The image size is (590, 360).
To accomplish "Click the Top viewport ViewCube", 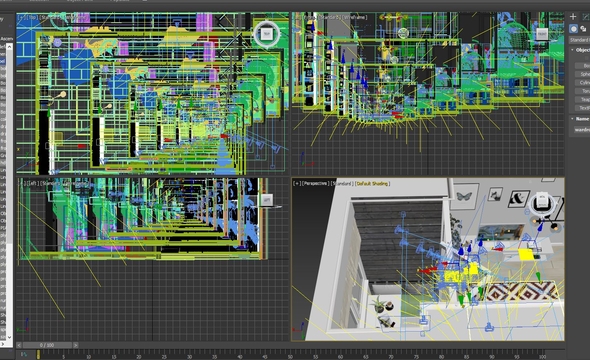I will coord(266,34).
